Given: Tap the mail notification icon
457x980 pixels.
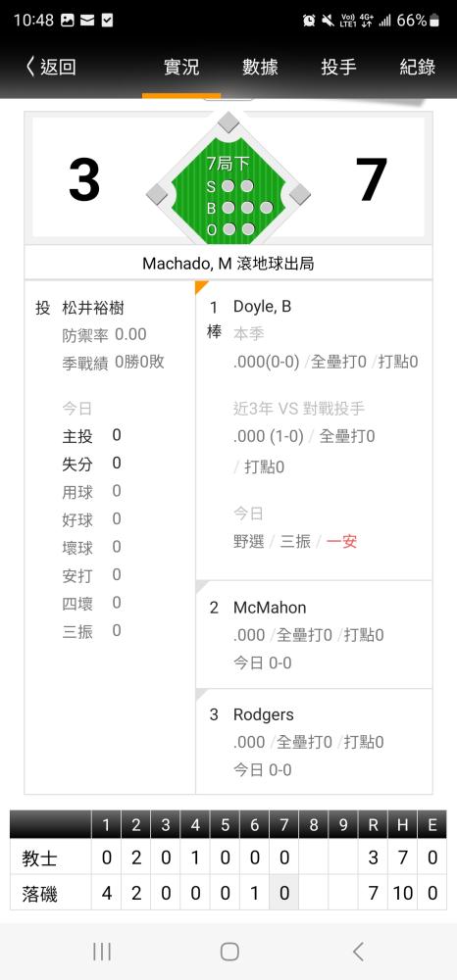Looking at the screenshot, I should pos(87,20).
